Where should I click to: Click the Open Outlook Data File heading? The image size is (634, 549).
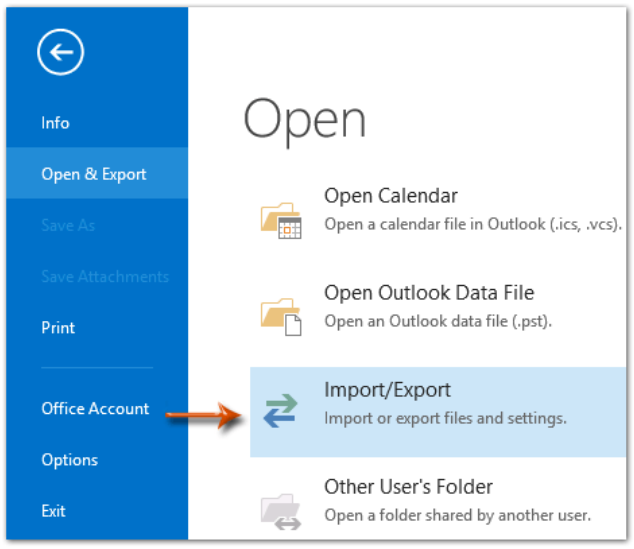point(429,293)
